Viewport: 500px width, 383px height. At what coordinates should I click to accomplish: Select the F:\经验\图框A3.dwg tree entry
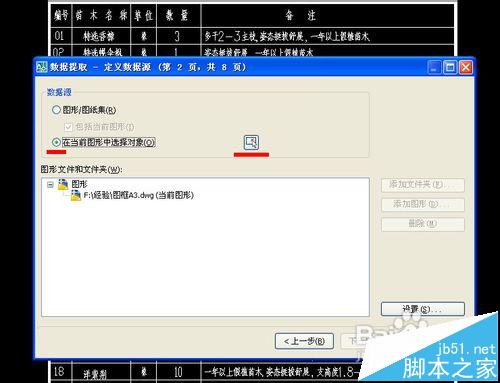click(x=138, y=195)
